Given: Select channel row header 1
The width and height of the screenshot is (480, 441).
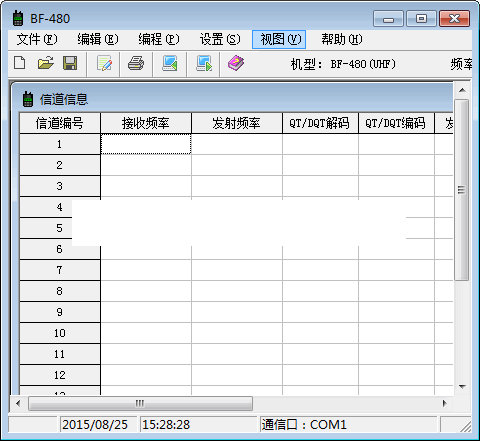Looking at the screenshot, I should click(x=60, y=144).
